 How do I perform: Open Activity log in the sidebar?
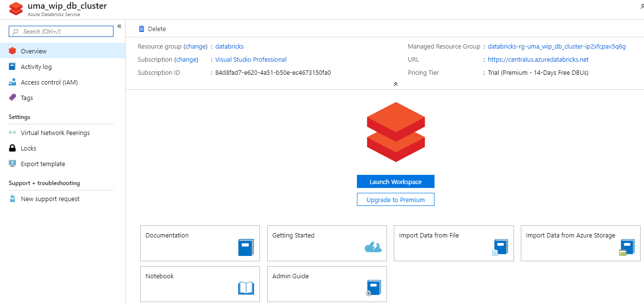[x=63, y=67]
